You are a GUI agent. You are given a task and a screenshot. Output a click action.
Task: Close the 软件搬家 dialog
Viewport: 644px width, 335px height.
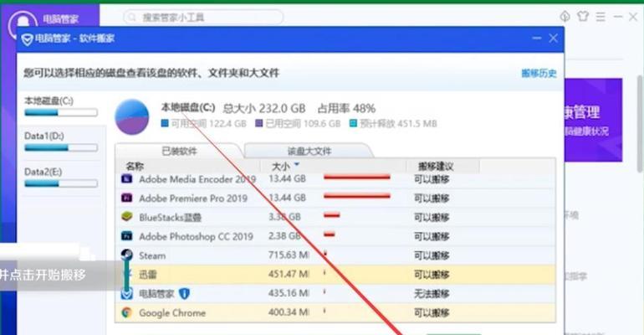coord(553,39)
